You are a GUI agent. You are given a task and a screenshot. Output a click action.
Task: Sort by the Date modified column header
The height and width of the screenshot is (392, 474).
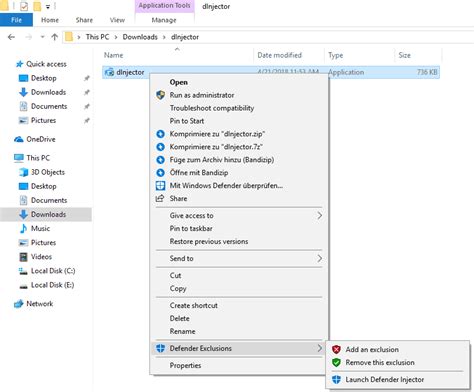click(279, 55)
